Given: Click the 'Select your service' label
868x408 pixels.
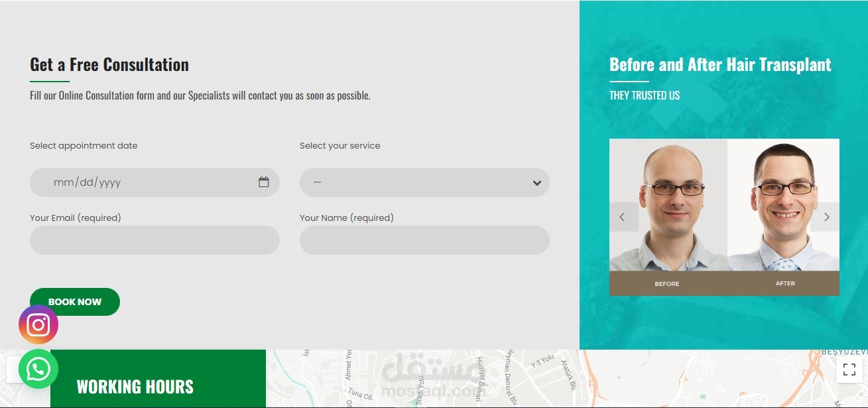Looking at the screenshot, I should pos(340,145).
